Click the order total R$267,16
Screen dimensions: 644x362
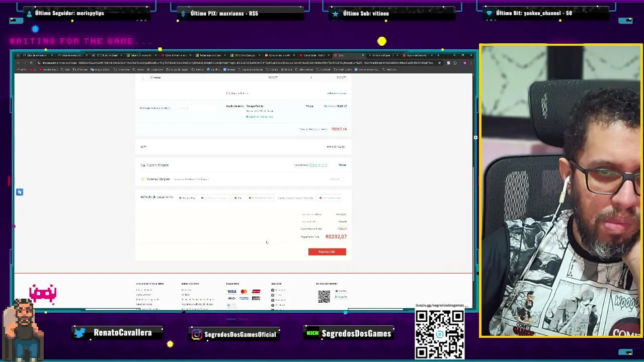coord(339,129)
